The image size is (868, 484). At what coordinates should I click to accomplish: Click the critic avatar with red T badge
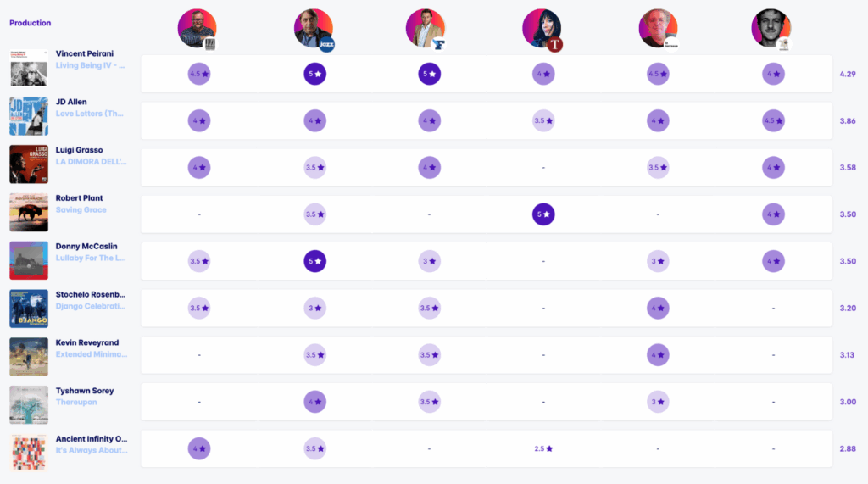542,28
